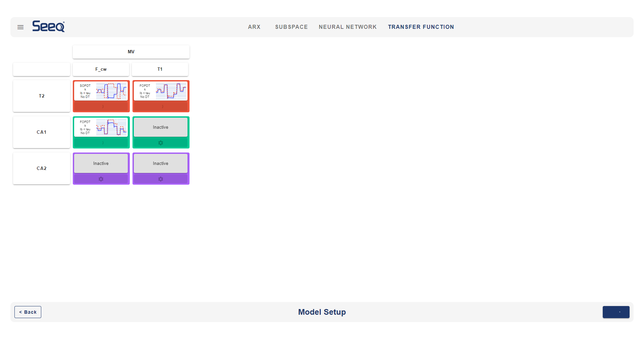Switch to the ARX tab
644x362 pixels.
(254, 27)
